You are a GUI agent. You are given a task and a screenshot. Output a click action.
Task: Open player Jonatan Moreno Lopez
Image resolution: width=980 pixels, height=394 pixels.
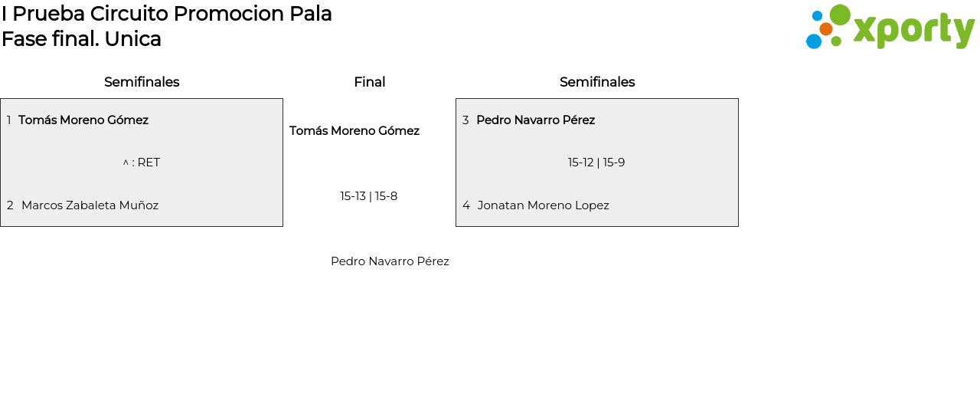point(543,205)
